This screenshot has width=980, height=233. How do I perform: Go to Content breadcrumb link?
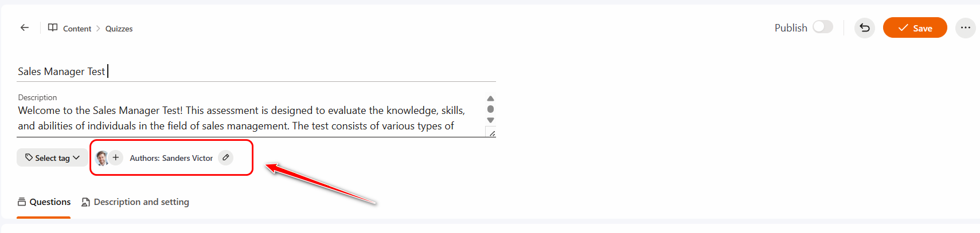click(77, 29)
